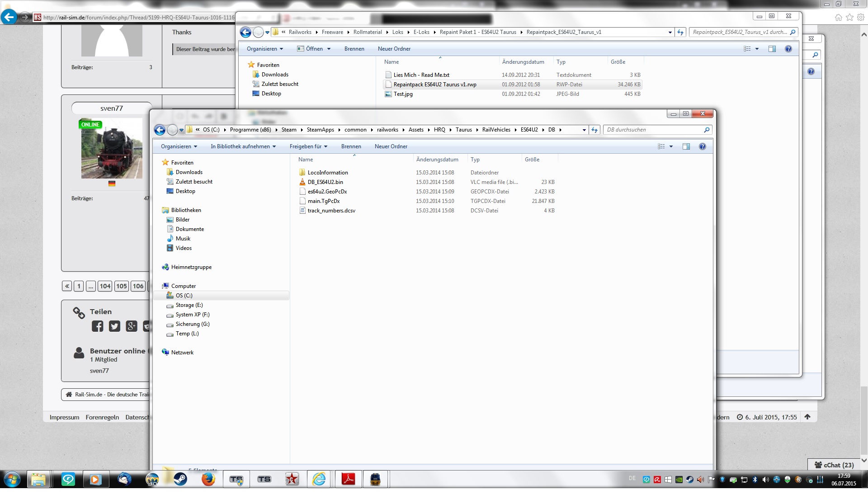Click the Adobe Reader taskbar icon
The width and height of the screenshot is (868, 499).
click(x=348, y=479)
